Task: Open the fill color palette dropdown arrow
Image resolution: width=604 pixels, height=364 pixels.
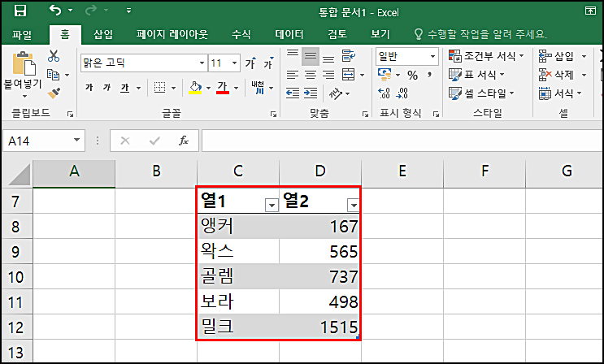Action: (x=208, y=89)
